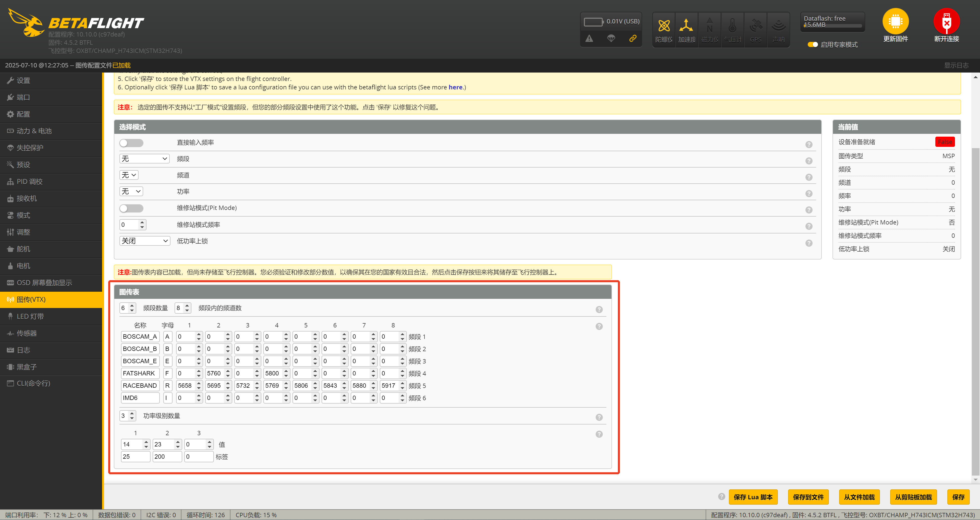
Task: Click the help icon beside 功率级别数量
Action: [x=599, y=417]
